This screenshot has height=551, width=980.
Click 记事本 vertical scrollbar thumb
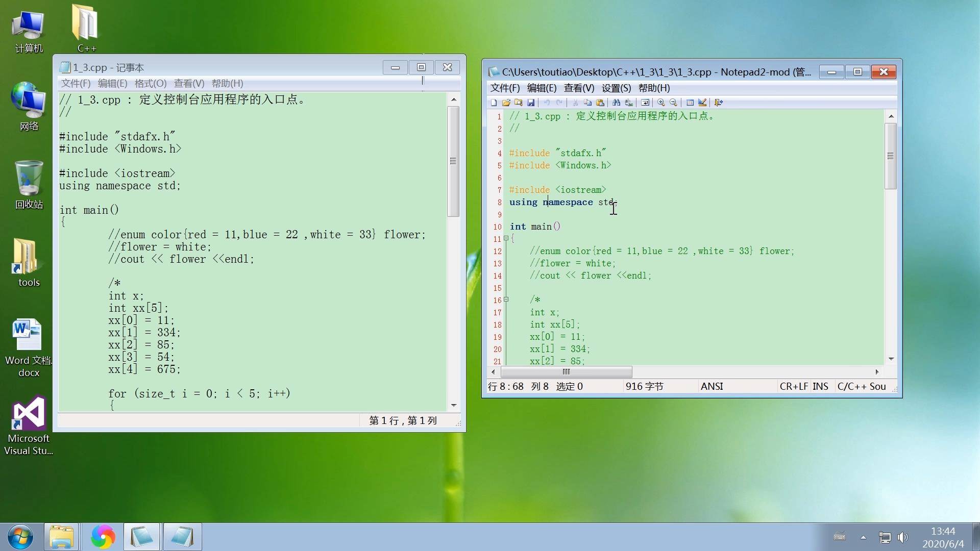point(453,161)
